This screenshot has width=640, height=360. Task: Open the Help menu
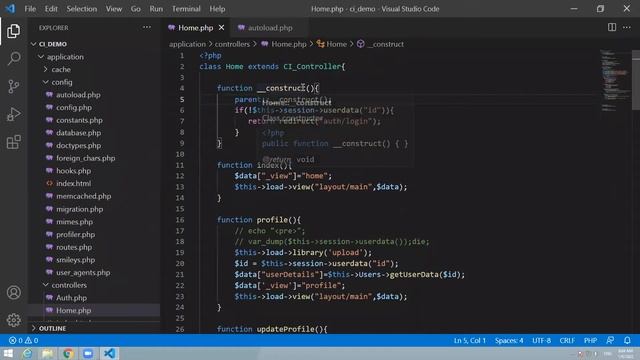tap(217, 9)
